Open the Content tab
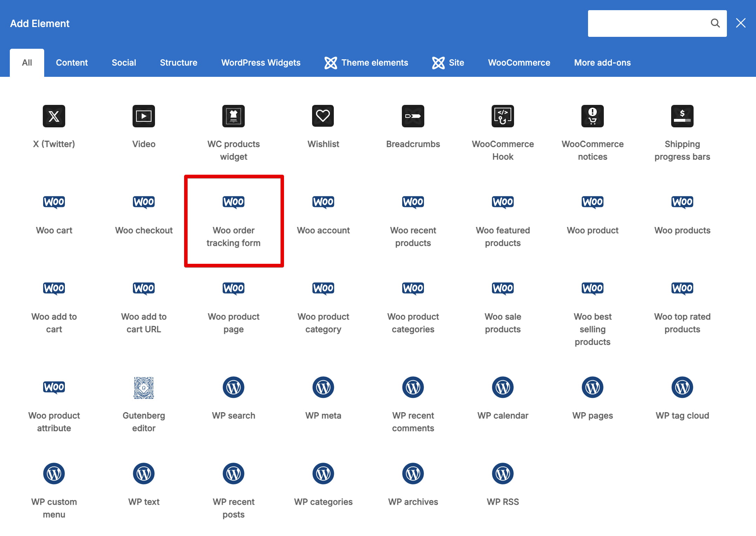The image size is (756, 536). (72, 63)
